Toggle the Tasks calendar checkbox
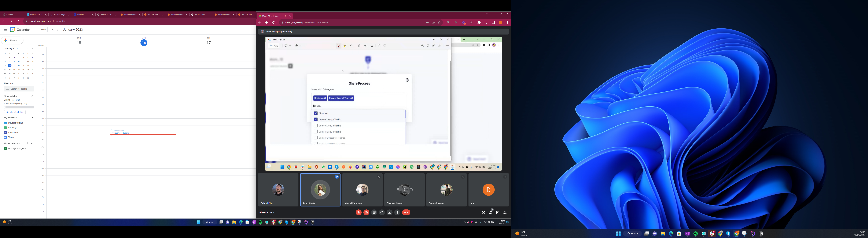Screen dimensions: 868x238 (5, 137)
